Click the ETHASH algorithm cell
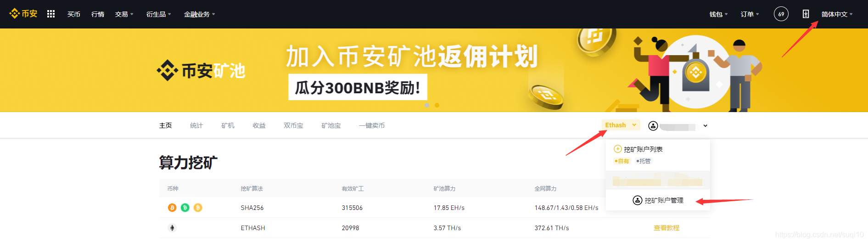The image size is (868, 243). [x=253, y=228]
